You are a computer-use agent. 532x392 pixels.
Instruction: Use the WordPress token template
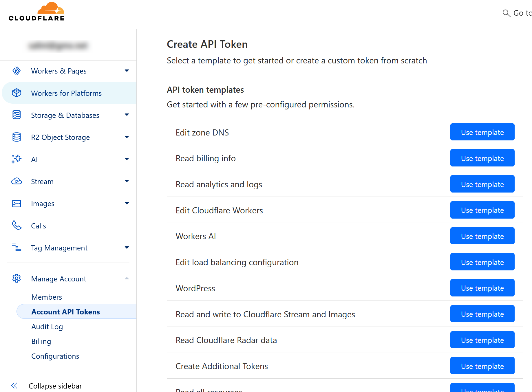pos(482,288)
